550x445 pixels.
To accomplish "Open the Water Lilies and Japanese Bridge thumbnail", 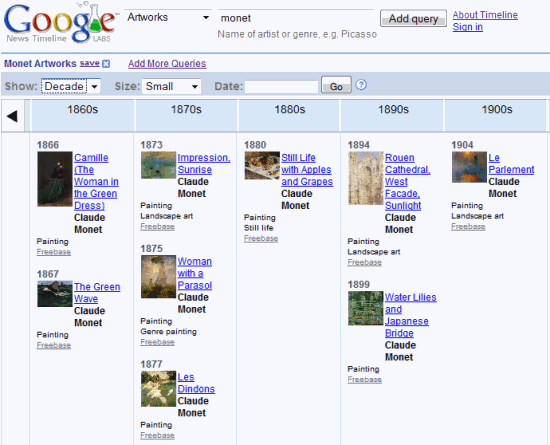I will pos(365,308).
